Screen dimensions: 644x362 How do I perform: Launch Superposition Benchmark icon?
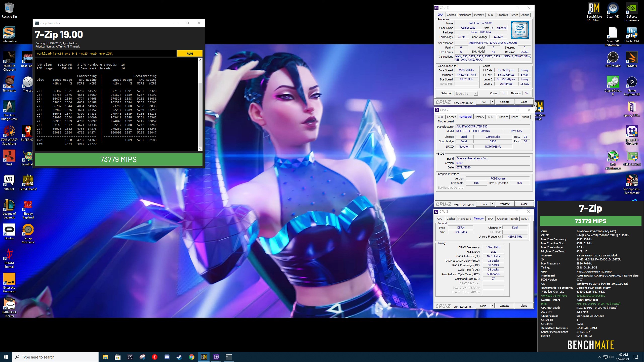632,185
